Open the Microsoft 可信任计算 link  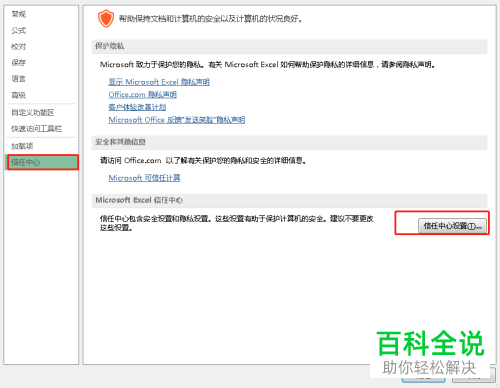point(144,178)
